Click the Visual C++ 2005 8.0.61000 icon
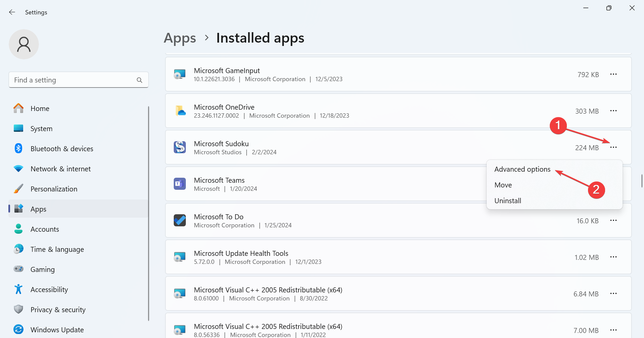The image size is (644, 338). [x=180, y=293]
